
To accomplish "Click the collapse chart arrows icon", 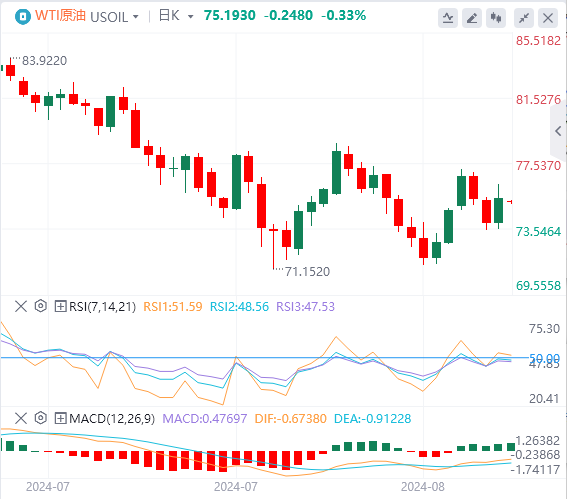I will 524,18.
